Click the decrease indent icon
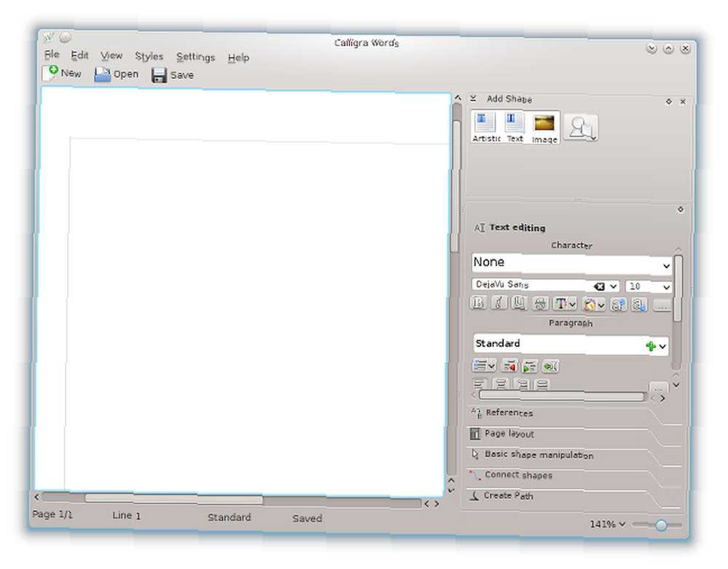 point(510,366)
